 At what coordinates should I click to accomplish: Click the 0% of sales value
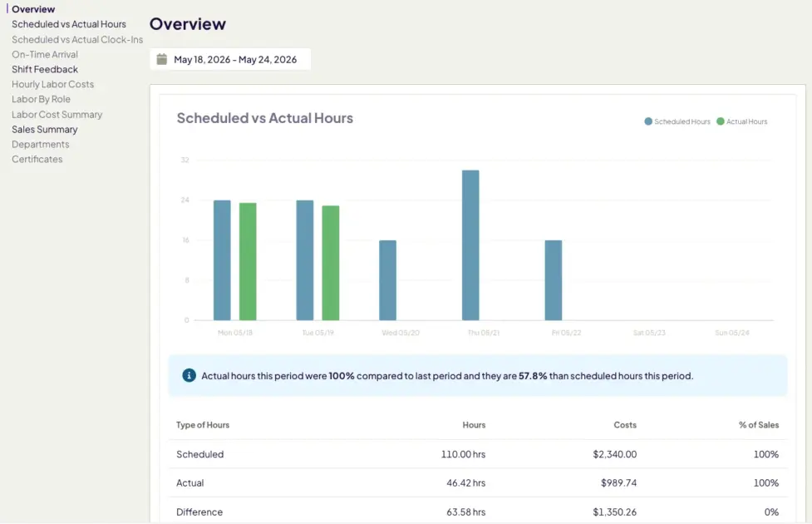[x=771, y=512]
